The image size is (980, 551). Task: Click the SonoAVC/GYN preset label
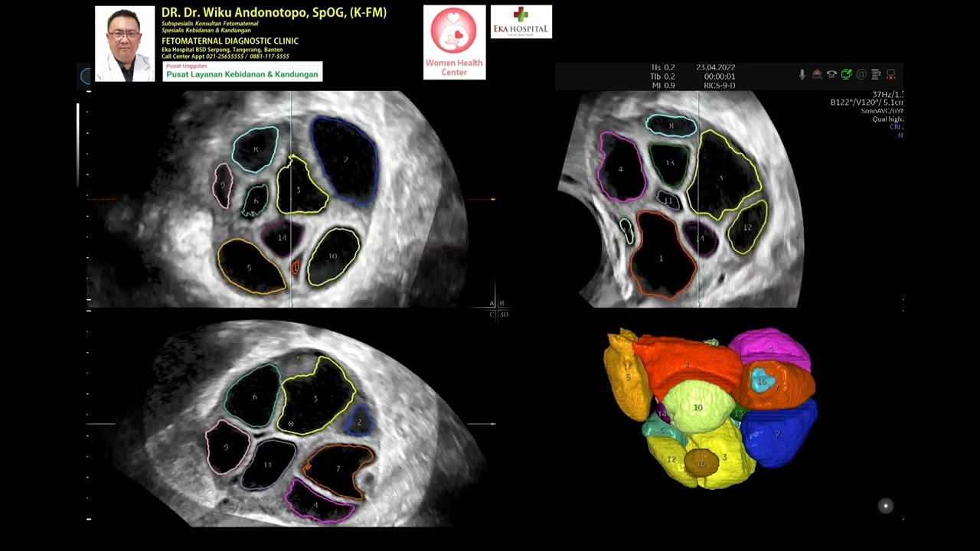click(882, 111)
